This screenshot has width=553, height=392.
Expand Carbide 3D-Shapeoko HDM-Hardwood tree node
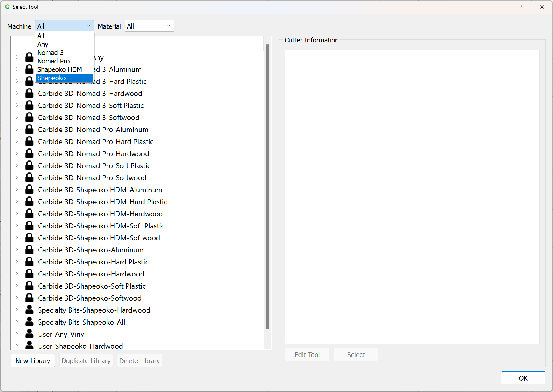coord(17,214)
